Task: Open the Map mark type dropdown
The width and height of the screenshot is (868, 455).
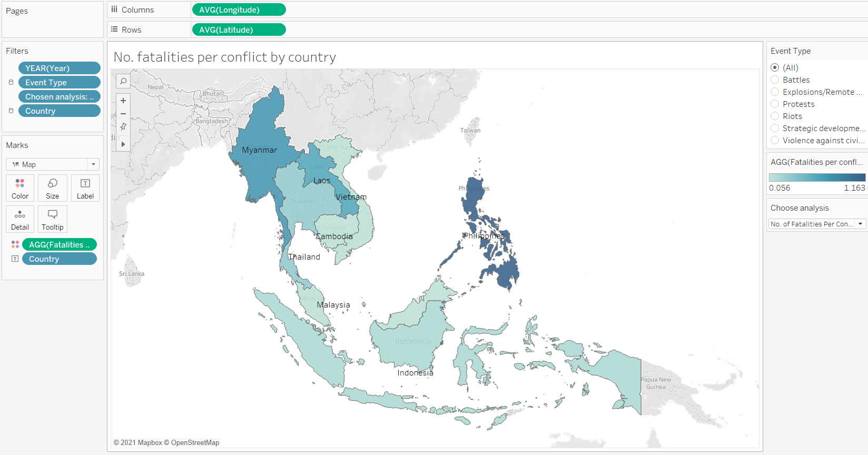Action: [53, 164]
